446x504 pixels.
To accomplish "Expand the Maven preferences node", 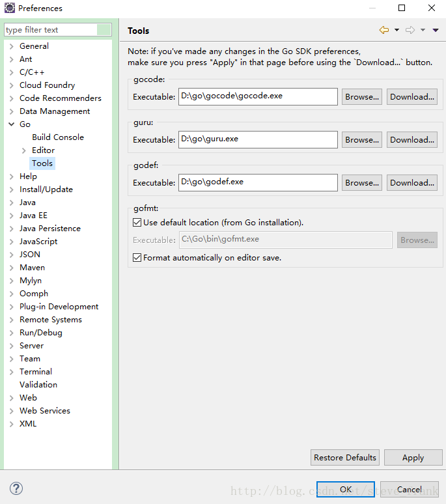I will click(12, 268).
